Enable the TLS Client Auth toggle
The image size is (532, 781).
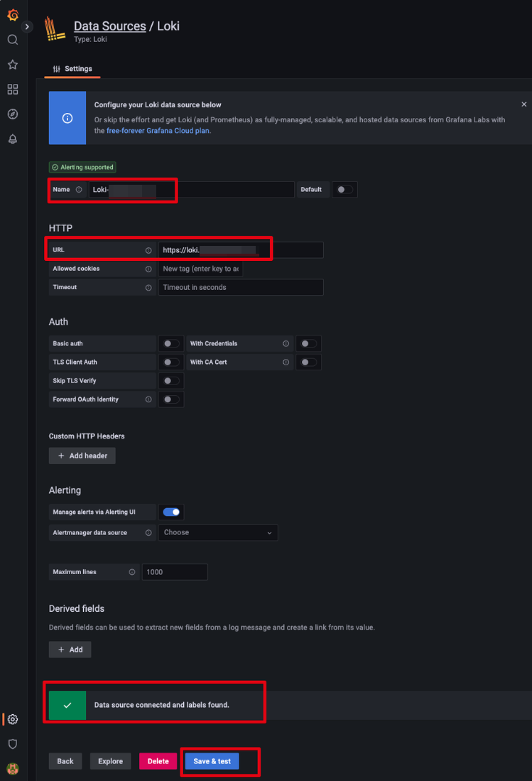171,362
